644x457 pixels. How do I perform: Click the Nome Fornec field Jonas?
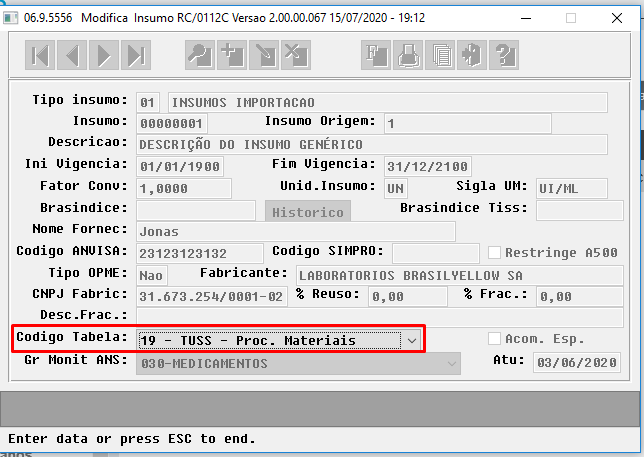click(296, 232)
